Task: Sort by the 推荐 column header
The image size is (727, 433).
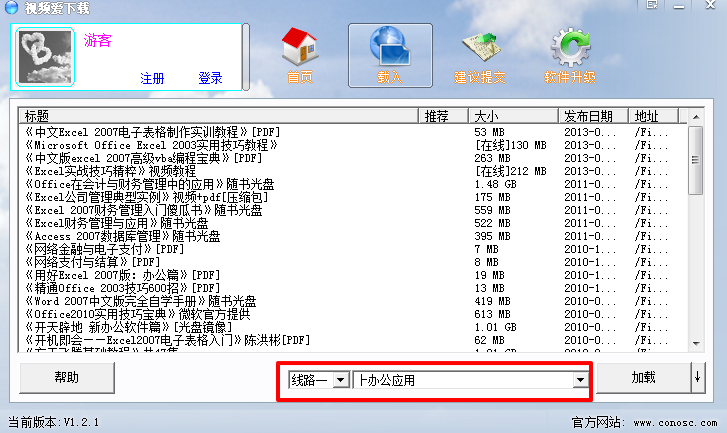Action: tap(443, 116)
